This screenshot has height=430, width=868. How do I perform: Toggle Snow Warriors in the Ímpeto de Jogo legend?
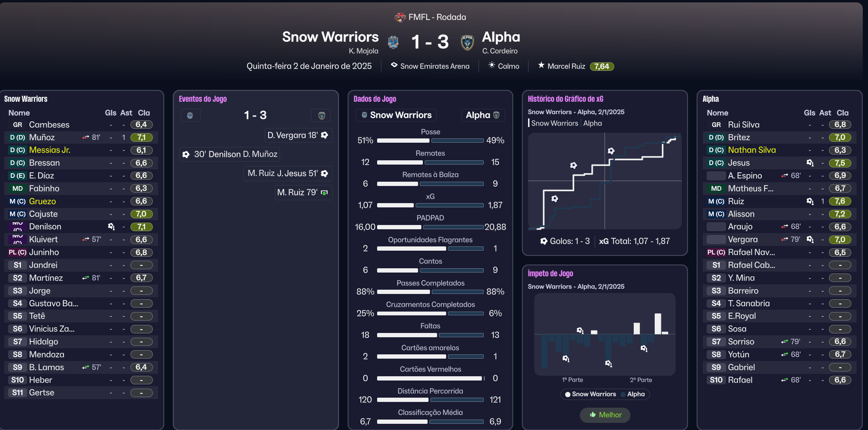[x=590, y=394]
